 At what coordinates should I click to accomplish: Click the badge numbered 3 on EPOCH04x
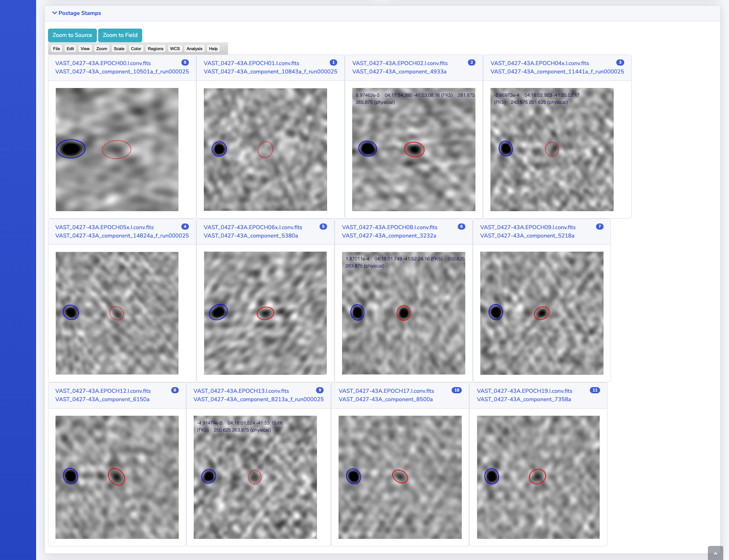click(x=620, y=62)
